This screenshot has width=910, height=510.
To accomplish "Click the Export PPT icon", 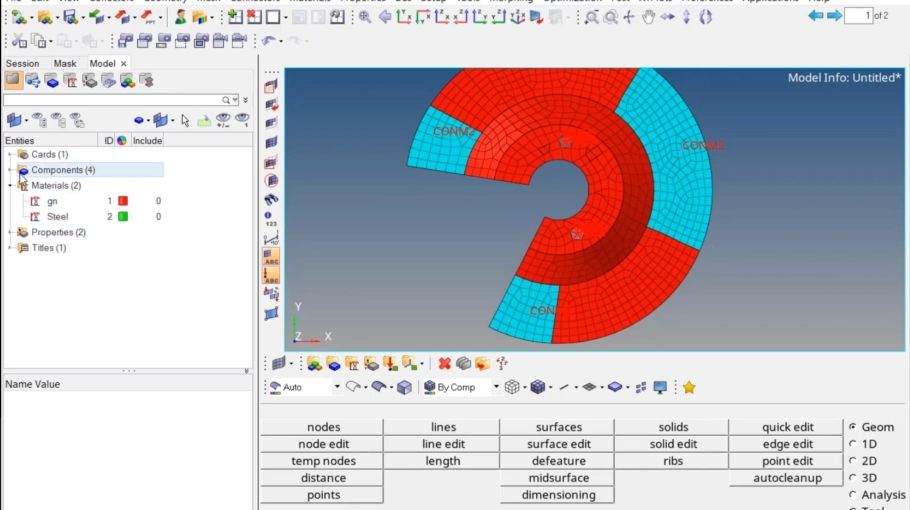I will (x=148, y=17).
